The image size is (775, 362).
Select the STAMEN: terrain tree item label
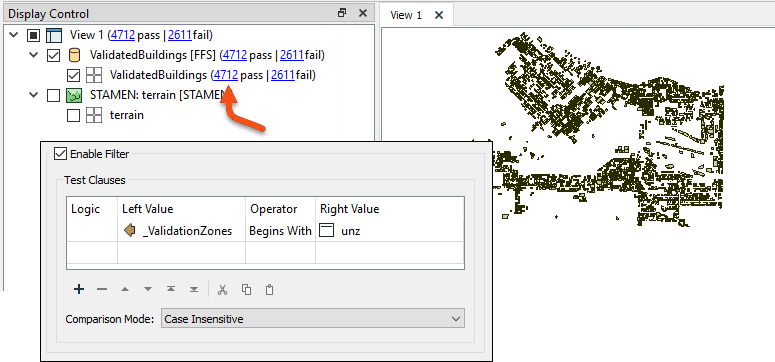point(157,95)
